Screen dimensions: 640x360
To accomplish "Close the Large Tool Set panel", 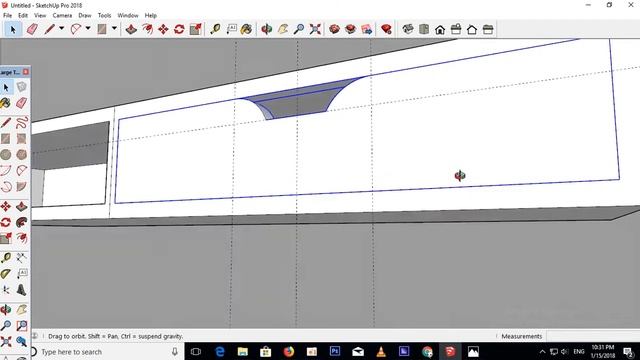I will click(26, 72).
